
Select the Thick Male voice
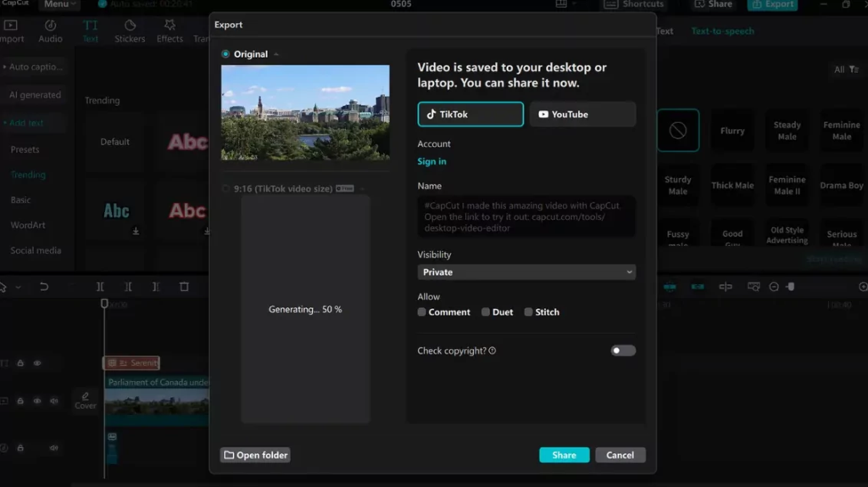[732, 185]
